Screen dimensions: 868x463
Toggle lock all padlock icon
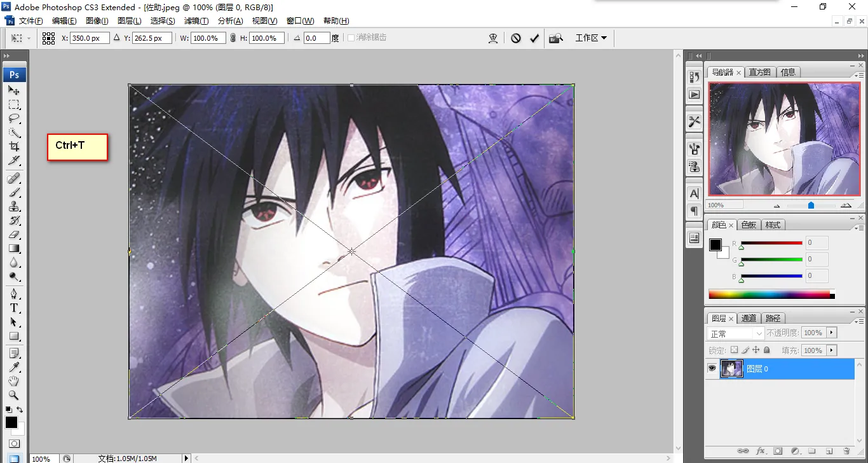click(x=767, y=350)
